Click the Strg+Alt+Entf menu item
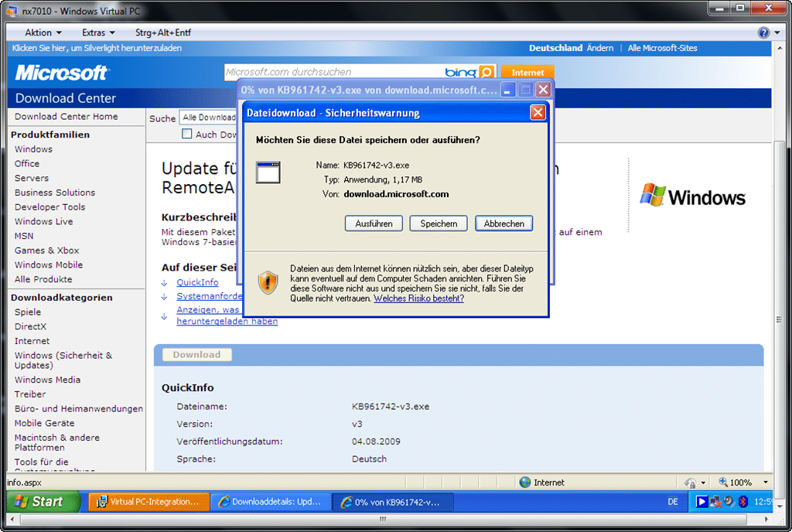 pyautogui.click(x=163, y=32)
